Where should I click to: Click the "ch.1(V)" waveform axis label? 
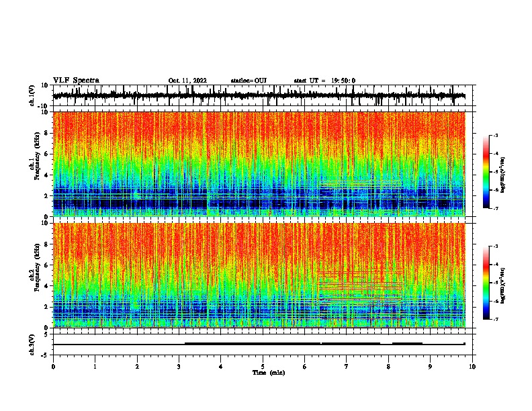32,95
